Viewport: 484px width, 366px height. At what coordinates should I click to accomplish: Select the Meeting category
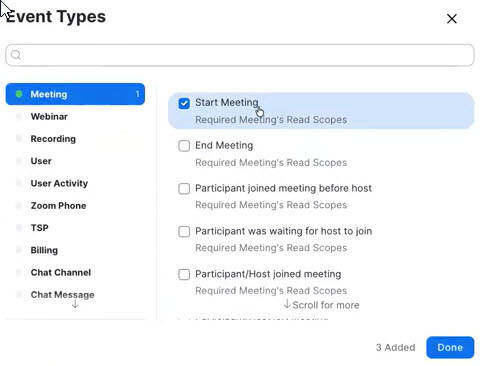point(75,94)
